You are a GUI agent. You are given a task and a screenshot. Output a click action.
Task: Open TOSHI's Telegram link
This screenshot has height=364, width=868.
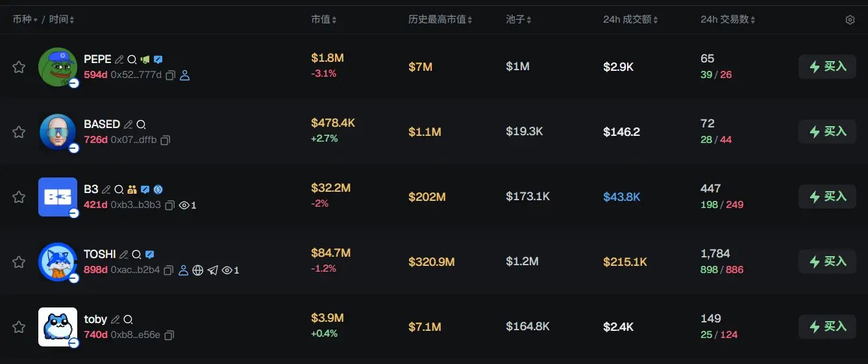click(x=212, y=270)
